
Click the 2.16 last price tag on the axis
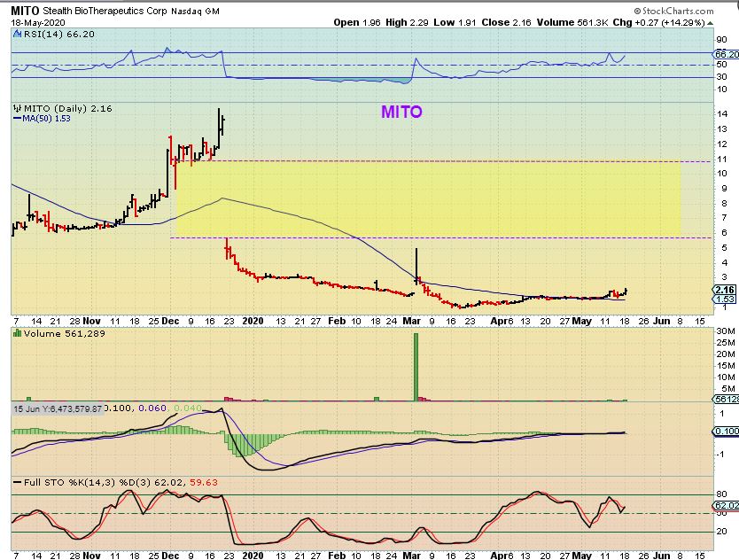pyautogui.click(x=725, y=290)
